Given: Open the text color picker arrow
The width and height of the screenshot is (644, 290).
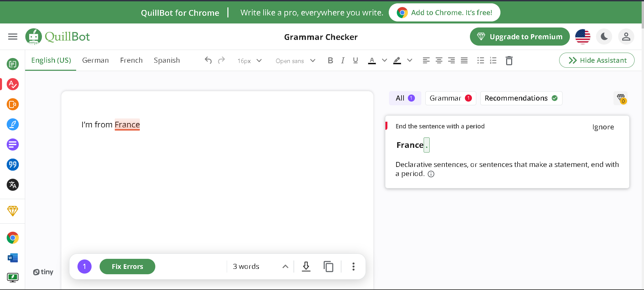Looking at the screenshot, I should (x=384, y=60).
